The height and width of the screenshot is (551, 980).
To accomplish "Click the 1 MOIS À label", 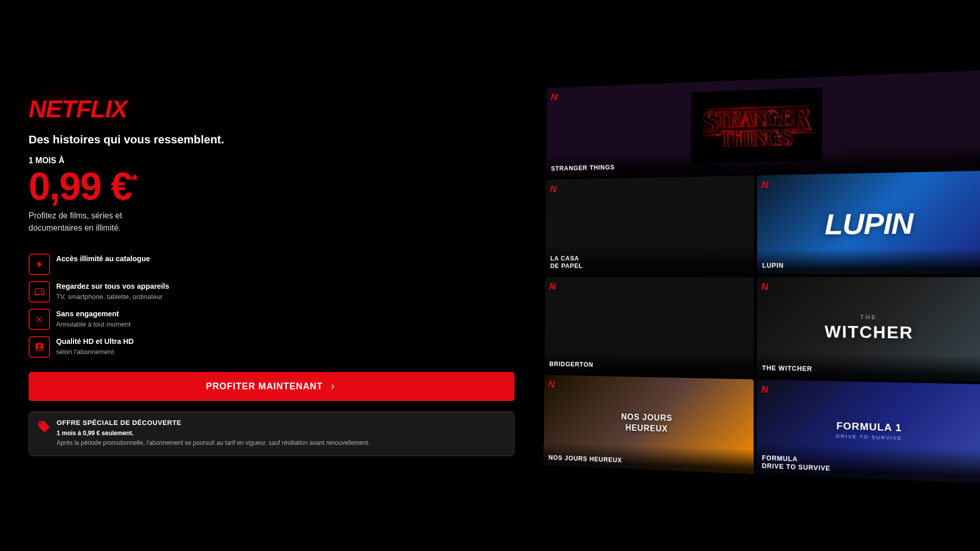I will [x=46, y=160].
